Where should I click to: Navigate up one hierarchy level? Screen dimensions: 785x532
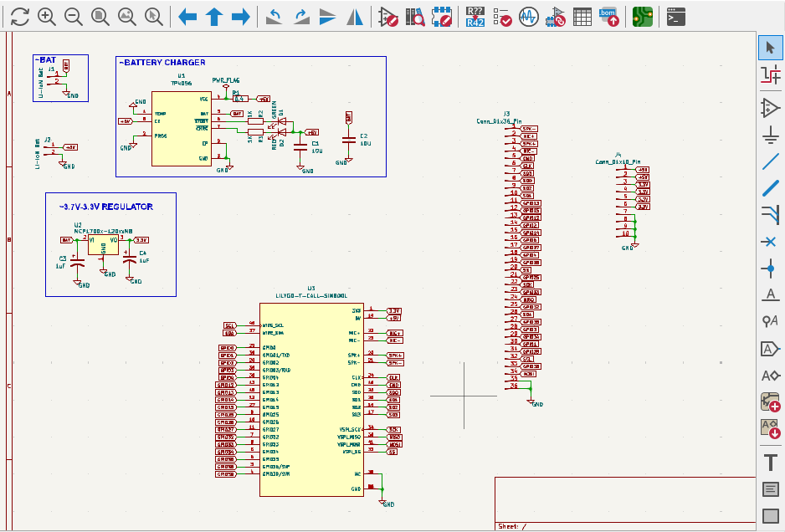coord(214,16)
